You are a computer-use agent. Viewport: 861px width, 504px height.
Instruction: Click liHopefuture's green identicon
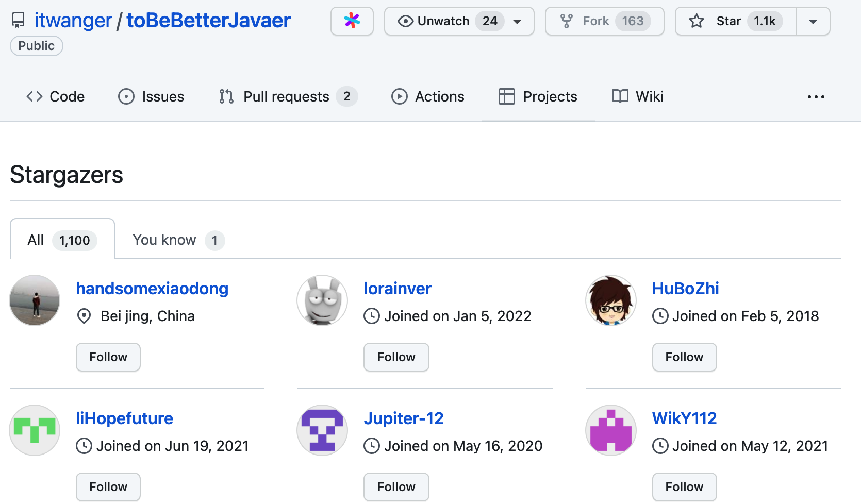[35, 430]
